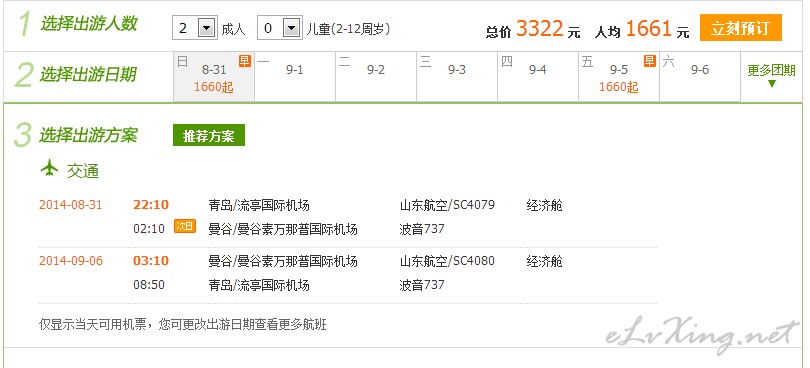Select departure date 日 8-31
810x368 pixels.
pyautogui.click(x=214, y=76)
